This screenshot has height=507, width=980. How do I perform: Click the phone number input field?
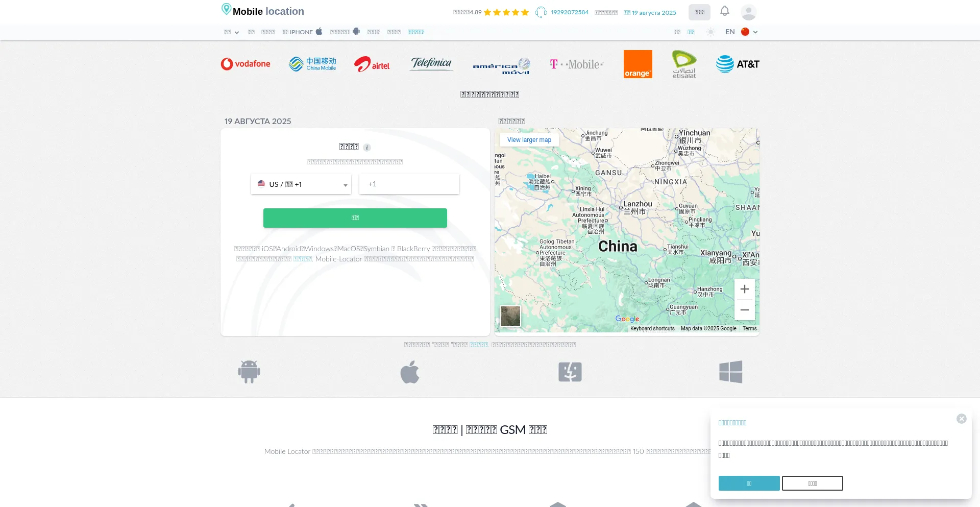(409, 184)
